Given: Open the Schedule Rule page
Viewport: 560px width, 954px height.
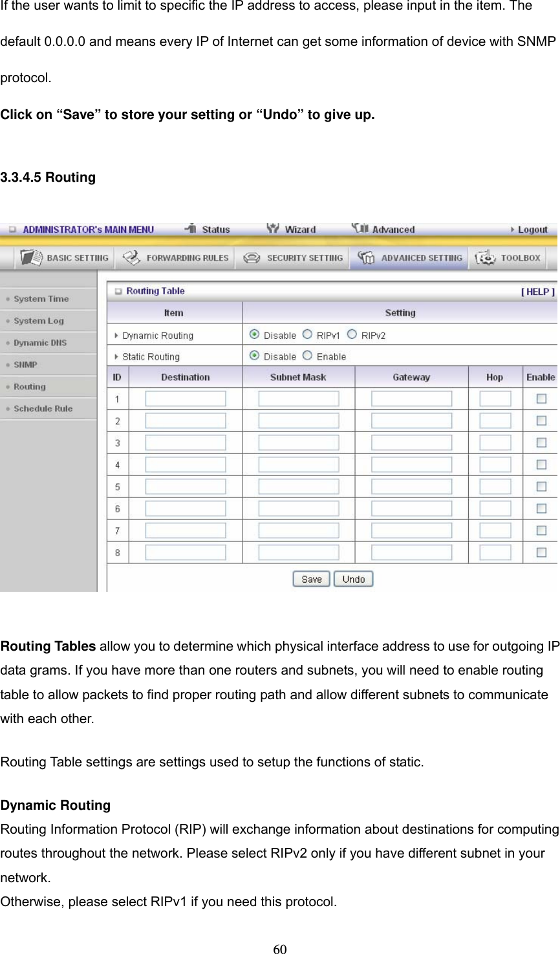Looking at the screenshot, I should [43, 408].
